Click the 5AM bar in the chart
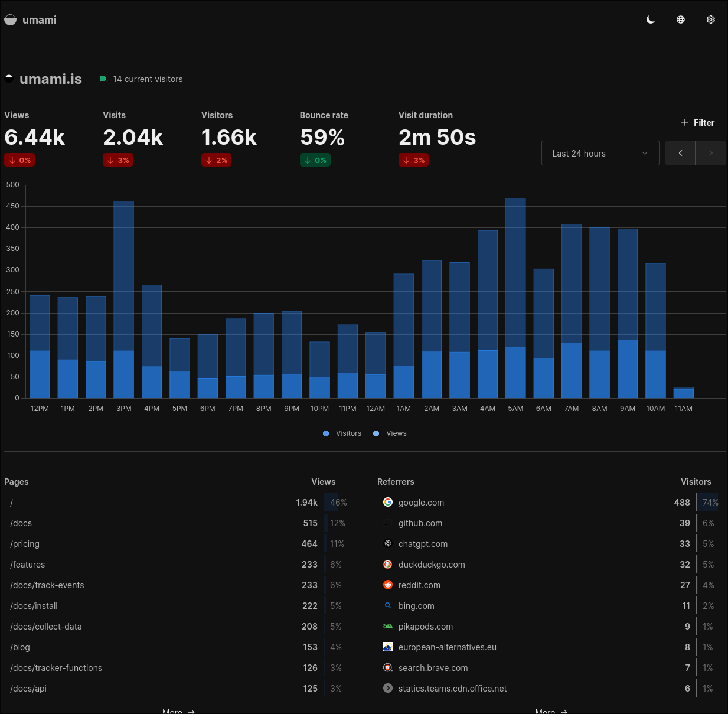The height and width of the screenshot is (714, 728). pos(515,298)
